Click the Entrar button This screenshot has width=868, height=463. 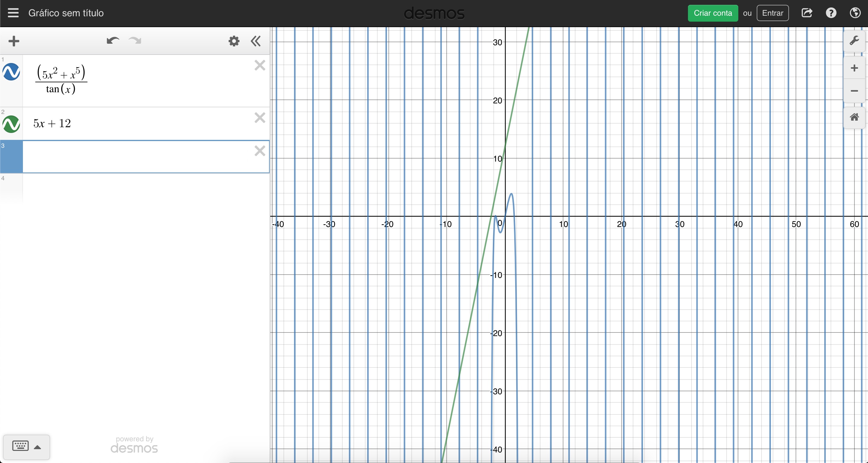pos(772,13)
